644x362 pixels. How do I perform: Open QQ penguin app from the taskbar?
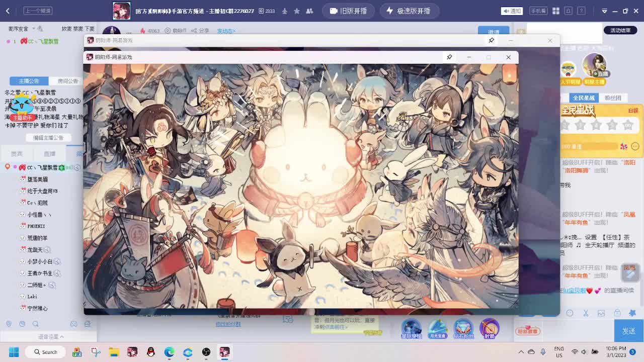pyautogui.click(x=151, y=352)
